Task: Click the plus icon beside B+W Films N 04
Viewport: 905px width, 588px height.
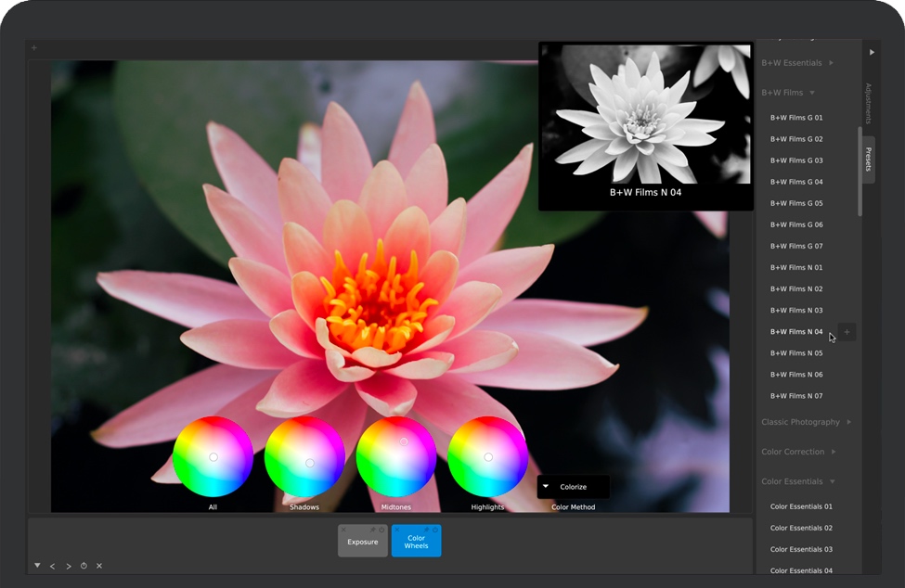Action: [847, 332]
